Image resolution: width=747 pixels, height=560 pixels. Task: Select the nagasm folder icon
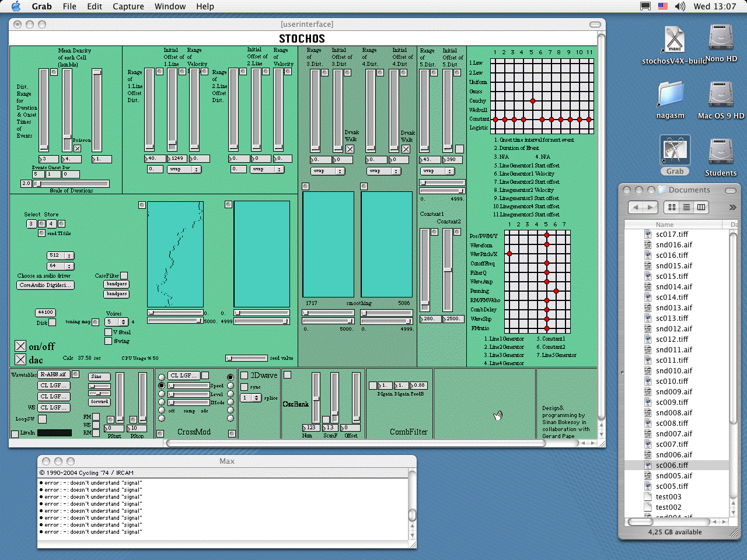click(x=670, y=94)
